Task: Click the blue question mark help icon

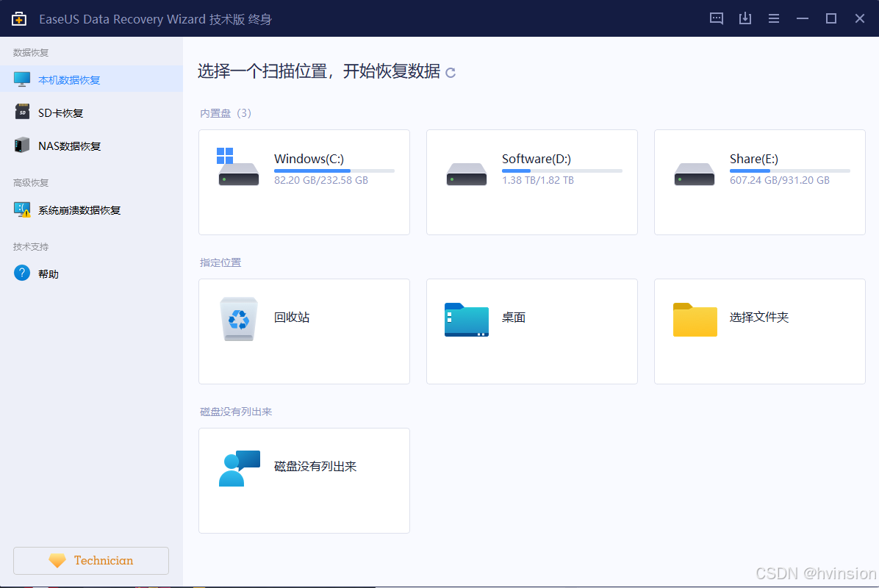Action: pyautogui.click(x=22, y=273)
